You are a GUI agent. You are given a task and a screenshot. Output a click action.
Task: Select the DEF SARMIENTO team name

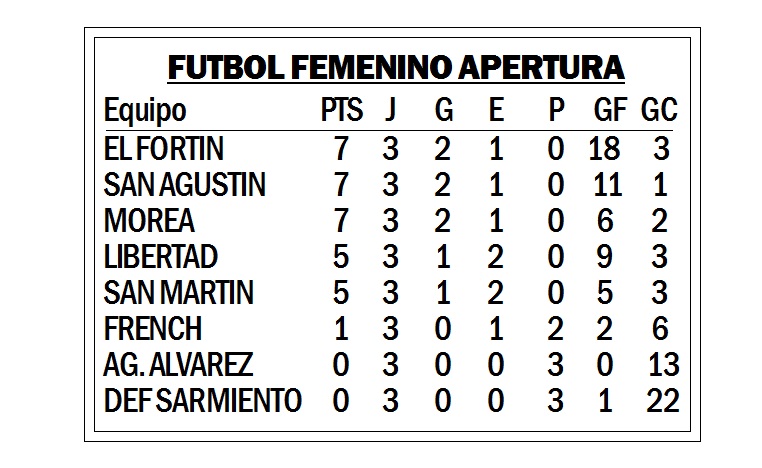point(203,400)
